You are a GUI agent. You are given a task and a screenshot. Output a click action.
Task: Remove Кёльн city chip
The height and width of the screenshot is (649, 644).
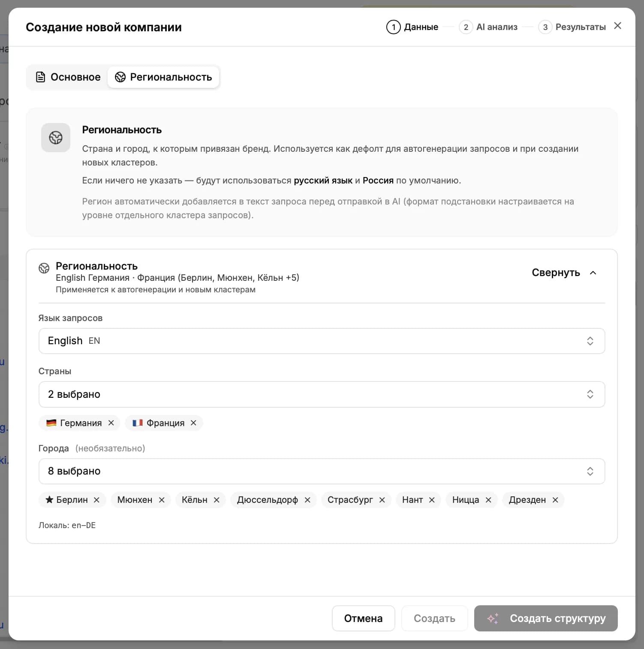click(217, 500)
